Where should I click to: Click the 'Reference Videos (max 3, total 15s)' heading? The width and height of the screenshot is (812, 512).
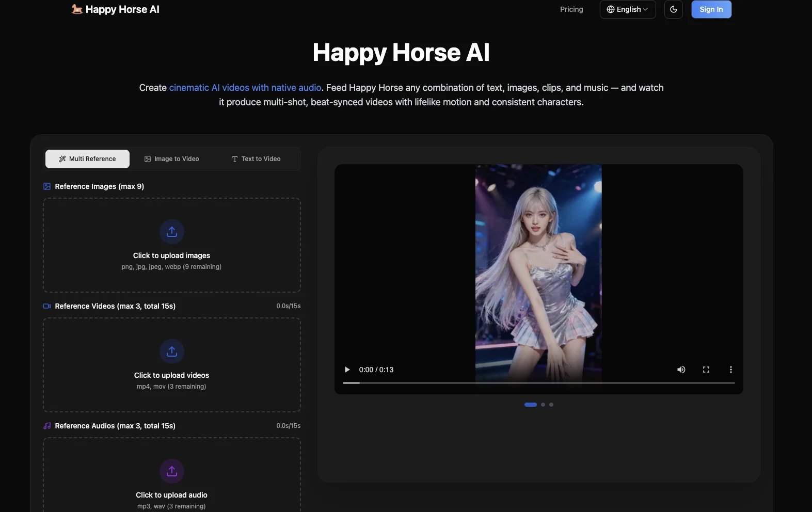115,306
